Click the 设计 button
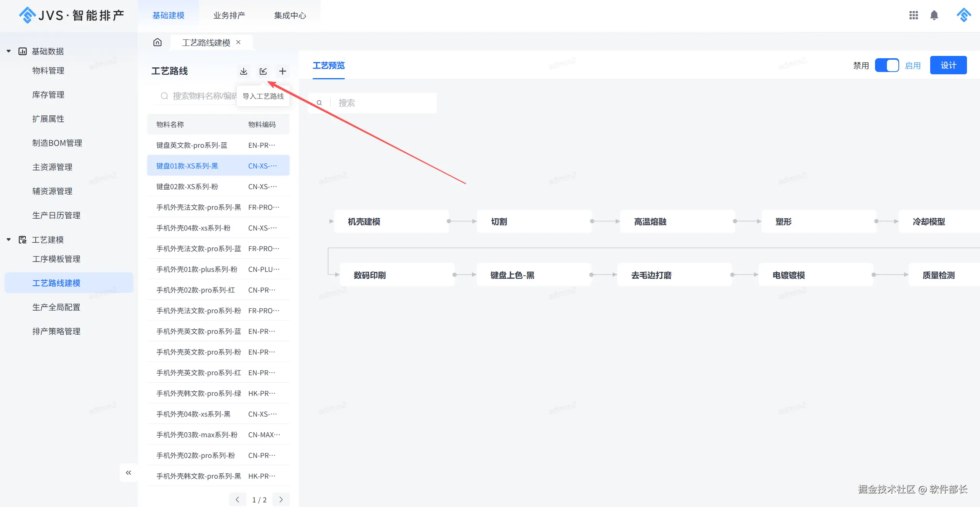Viewport: 980px width, 507px height. point(948,65)
